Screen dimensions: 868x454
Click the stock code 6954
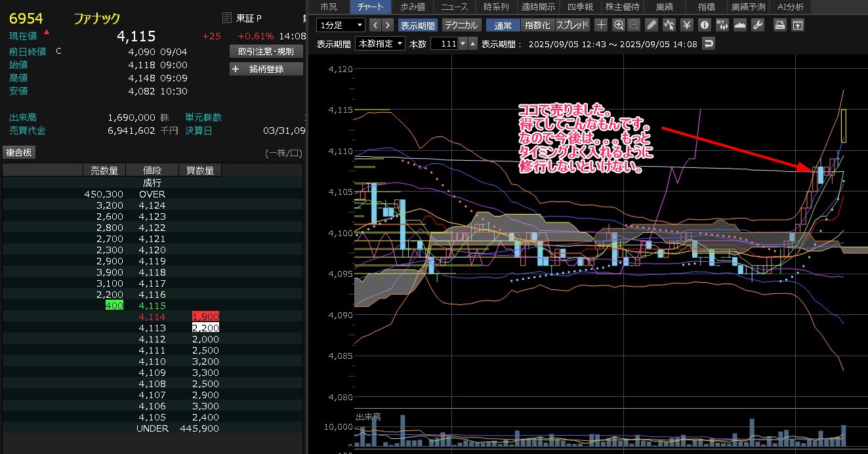coord(26,18)
